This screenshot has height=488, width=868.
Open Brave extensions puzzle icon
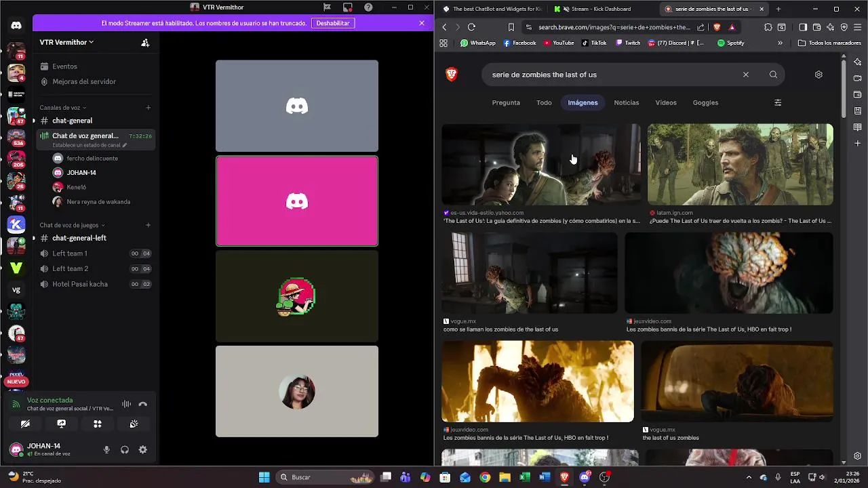[768, 27]
